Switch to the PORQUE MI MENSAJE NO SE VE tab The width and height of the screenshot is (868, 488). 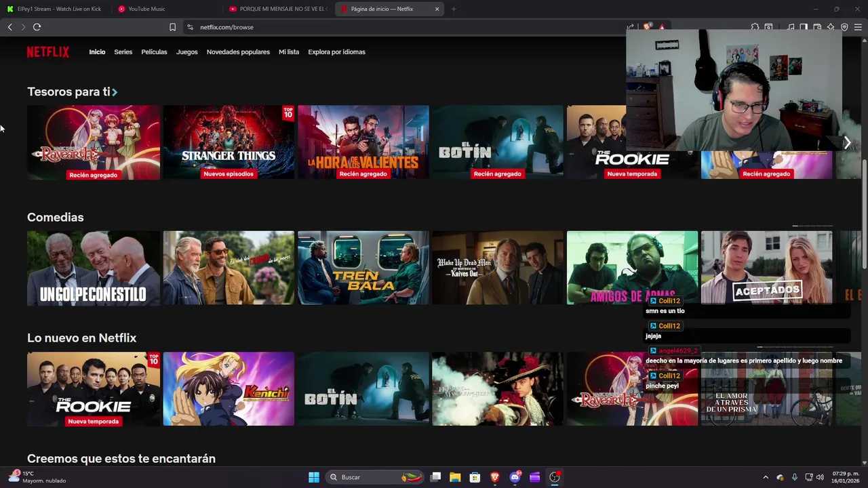pyautogui.click(x=278, y=9)
